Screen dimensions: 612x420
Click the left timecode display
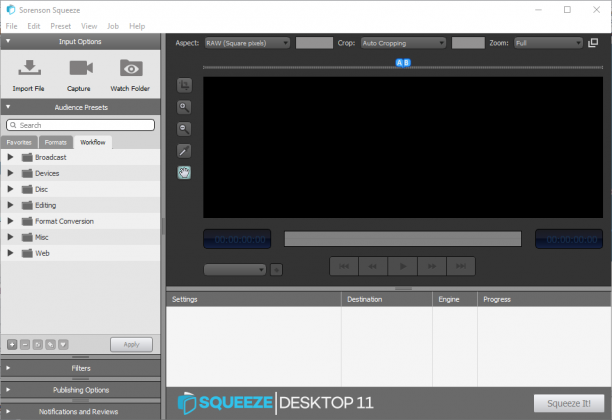click(237, 239)
